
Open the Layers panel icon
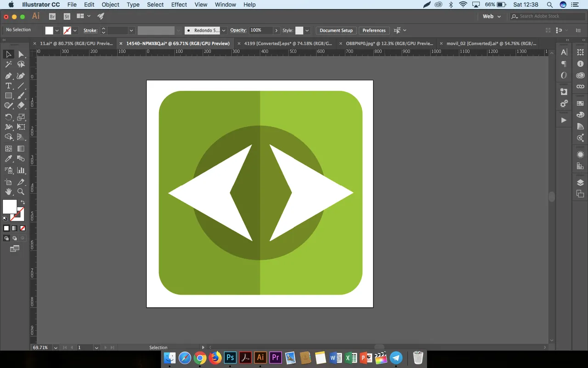(581, 183)
